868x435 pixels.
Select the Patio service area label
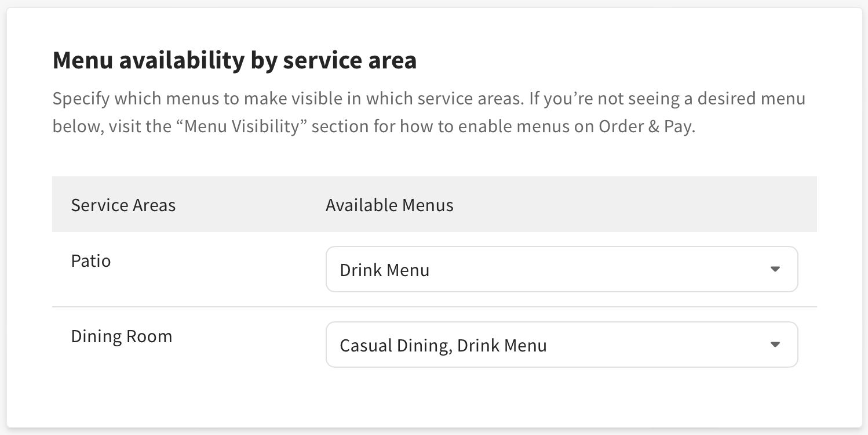point(90,260)
